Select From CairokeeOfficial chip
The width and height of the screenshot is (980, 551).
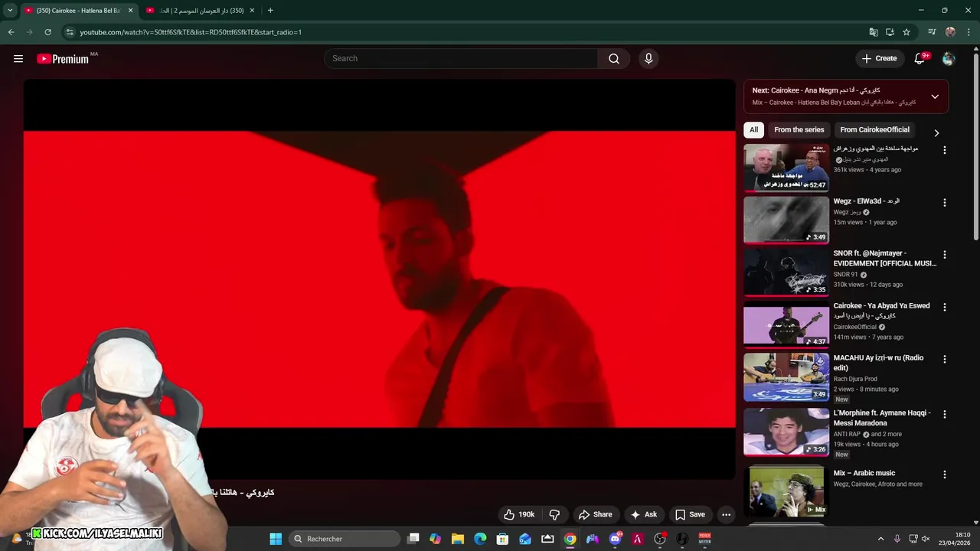[875, 130]
